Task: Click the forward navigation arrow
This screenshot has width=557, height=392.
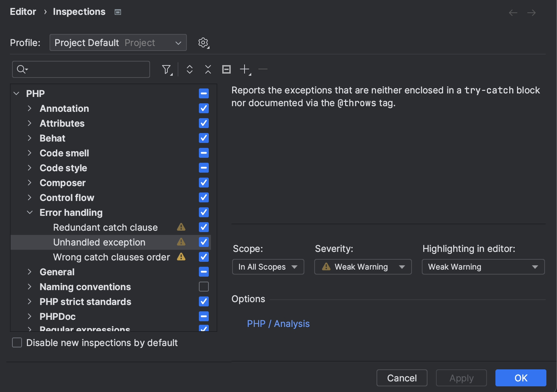Action: coord(531,13)
